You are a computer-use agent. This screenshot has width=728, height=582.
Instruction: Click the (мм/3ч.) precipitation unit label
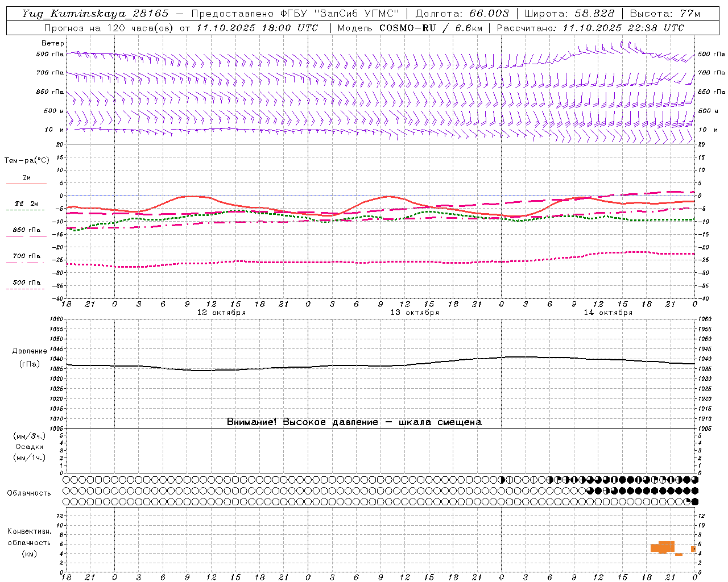click(30, 436)
